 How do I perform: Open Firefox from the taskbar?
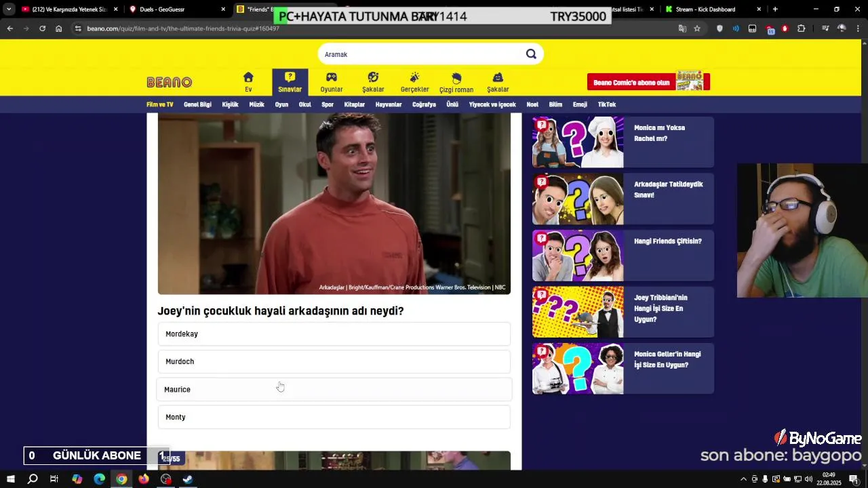pyautogui.click(x=144, y=479)
